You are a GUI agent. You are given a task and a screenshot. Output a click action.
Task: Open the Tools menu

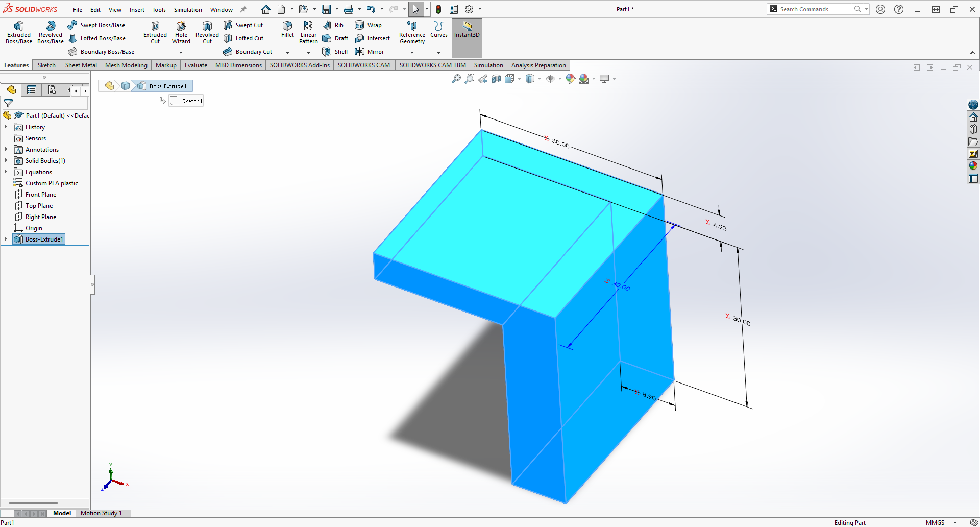pos(159,10)
